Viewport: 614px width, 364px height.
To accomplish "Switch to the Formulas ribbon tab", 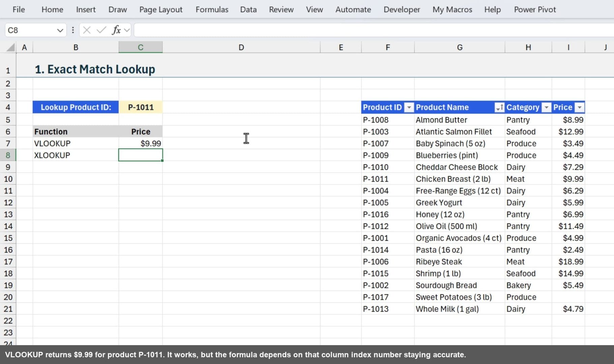I will tap(212, 9).
